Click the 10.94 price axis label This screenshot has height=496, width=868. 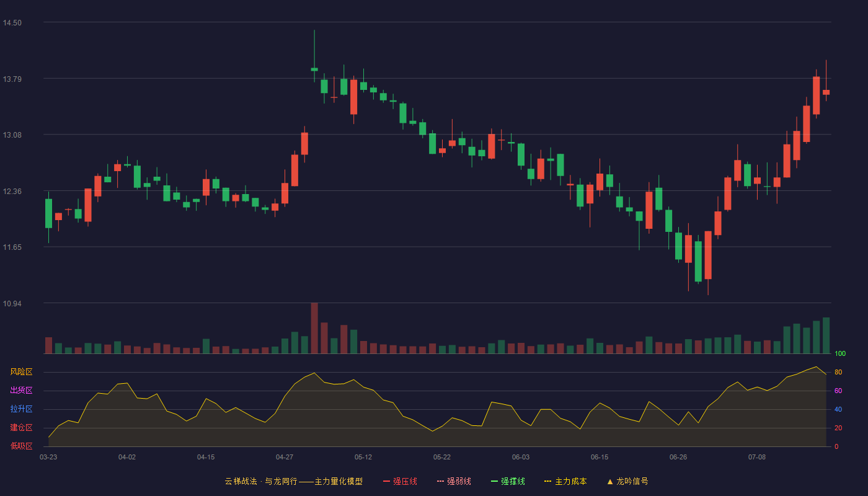click(12, 303)
